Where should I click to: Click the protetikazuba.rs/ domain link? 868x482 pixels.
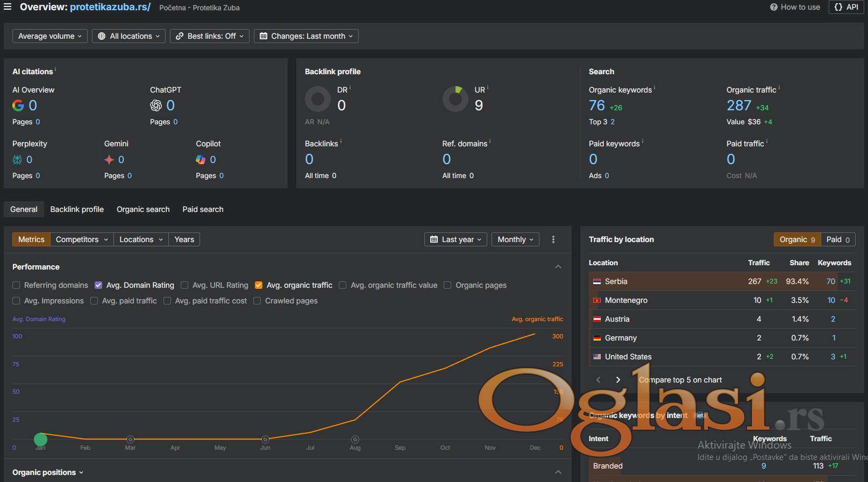(x=110, y=7)
